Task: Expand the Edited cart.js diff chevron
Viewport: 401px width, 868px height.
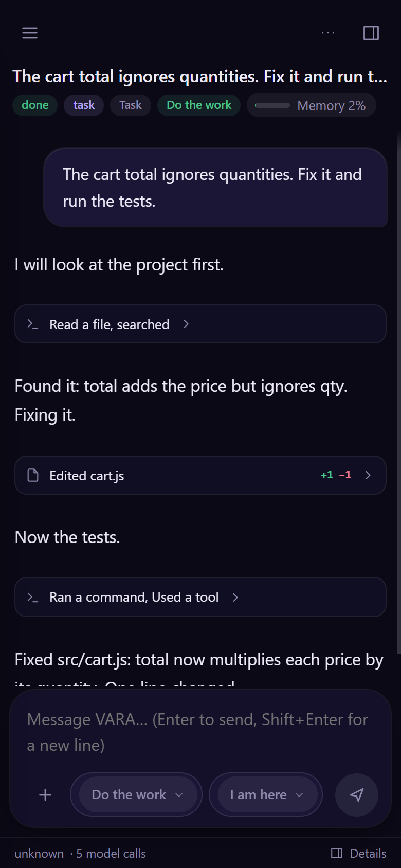Action: [368, 475]
